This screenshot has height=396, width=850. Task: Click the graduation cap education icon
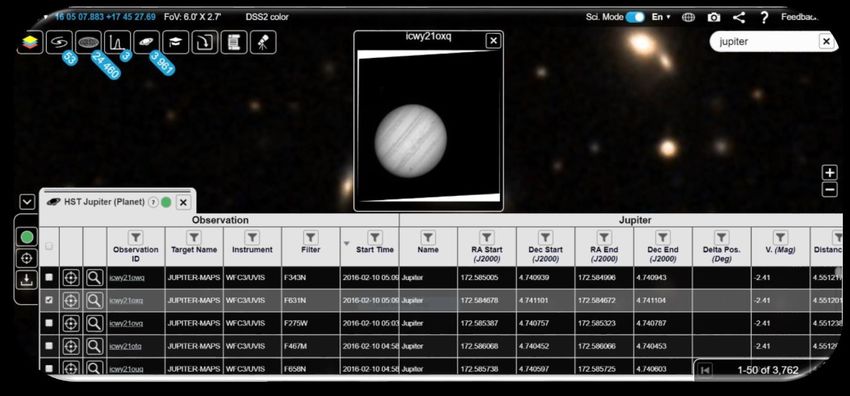pos(176,42)
